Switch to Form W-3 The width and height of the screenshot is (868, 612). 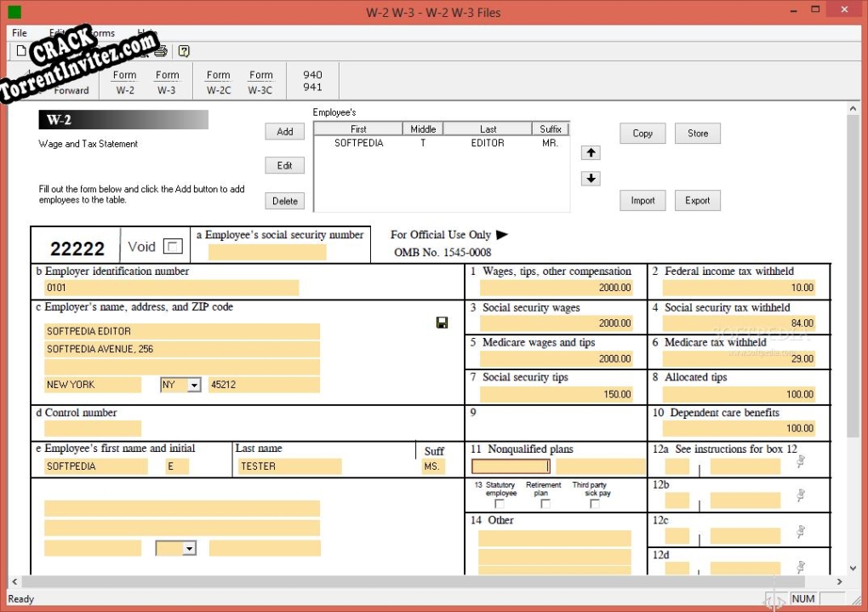(167, 81)
